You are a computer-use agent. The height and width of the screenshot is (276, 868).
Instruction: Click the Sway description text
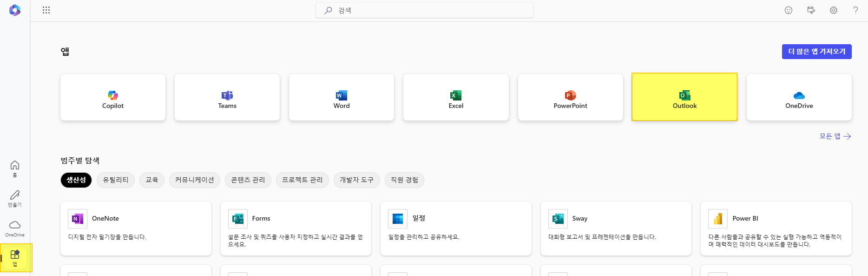coord(602,237)
